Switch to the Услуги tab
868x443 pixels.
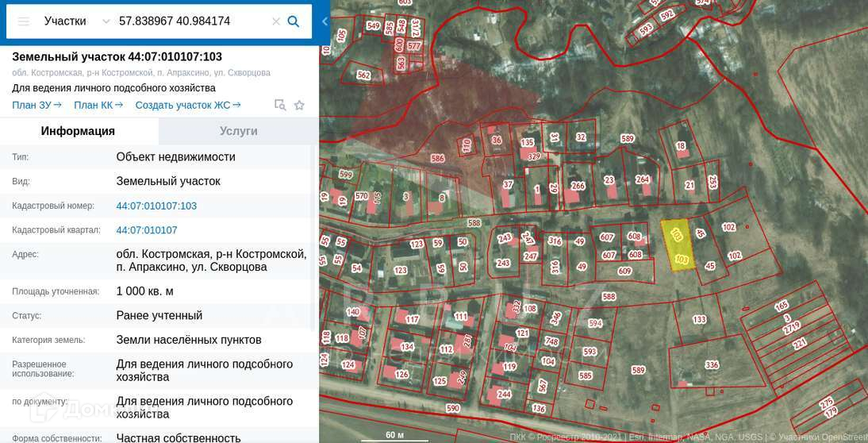[x=239, y=131]
